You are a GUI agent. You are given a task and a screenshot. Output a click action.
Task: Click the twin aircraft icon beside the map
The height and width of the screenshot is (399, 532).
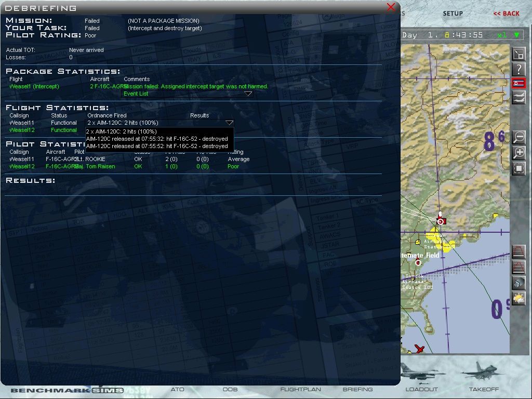pos(519,98)
